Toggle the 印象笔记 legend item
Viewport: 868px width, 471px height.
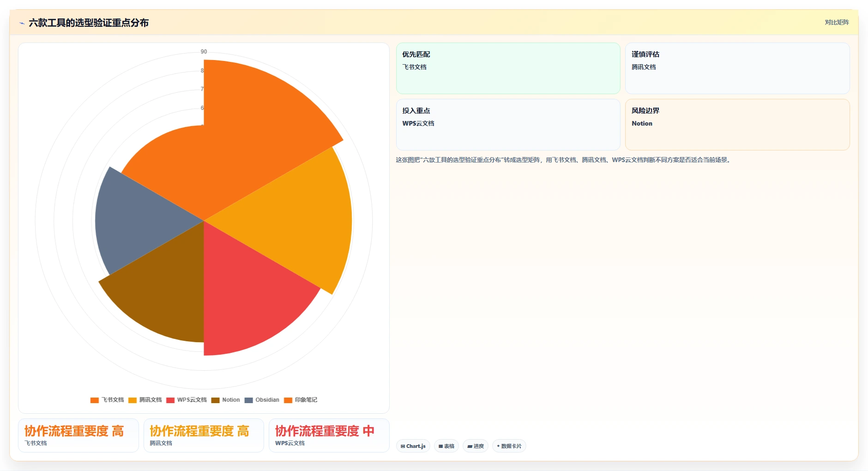click(301, 400)
